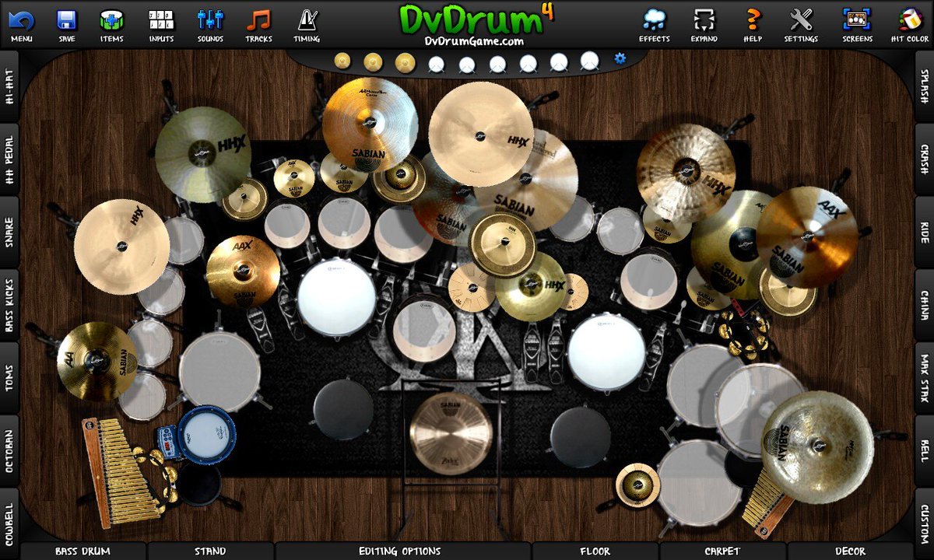Open the Tracks panel
Image resolution: width=934 pixels, height=560 pixels.
[x=258, y=22]
